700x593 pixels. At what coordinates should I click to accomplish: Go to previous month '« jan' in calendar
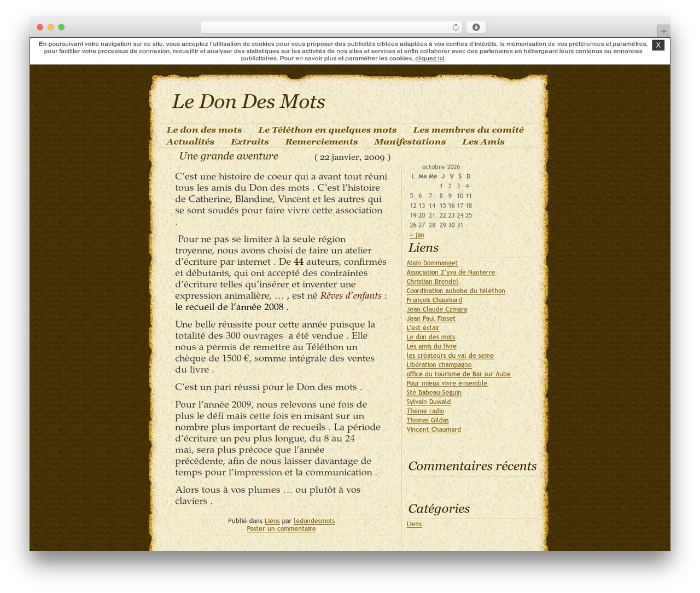click(x=417, y=235)
